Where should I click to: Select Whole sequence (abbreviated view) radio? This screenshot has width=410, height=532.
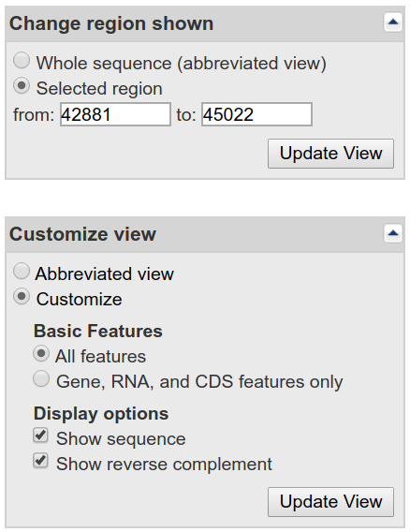[22, 61]
